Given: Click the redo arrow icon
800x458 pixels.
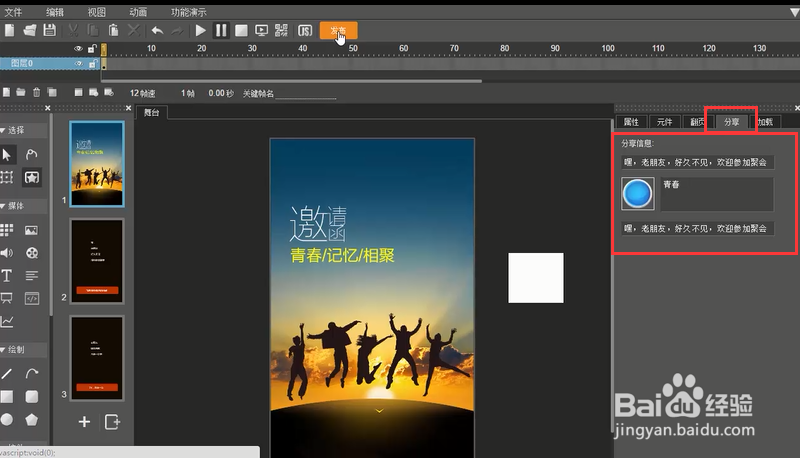Looking at the screenshot, I should (177, 31).
